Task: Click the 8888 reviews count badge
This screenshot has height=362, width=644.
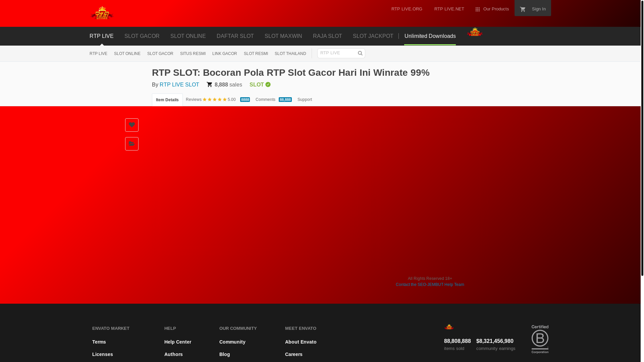Action: point(245,100)
